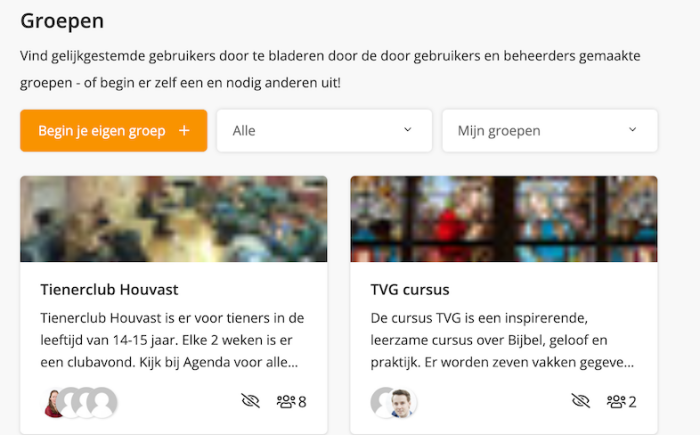Click the plus icon on the orange button
This screenshot has width=700, height=435.
(184, 130)
